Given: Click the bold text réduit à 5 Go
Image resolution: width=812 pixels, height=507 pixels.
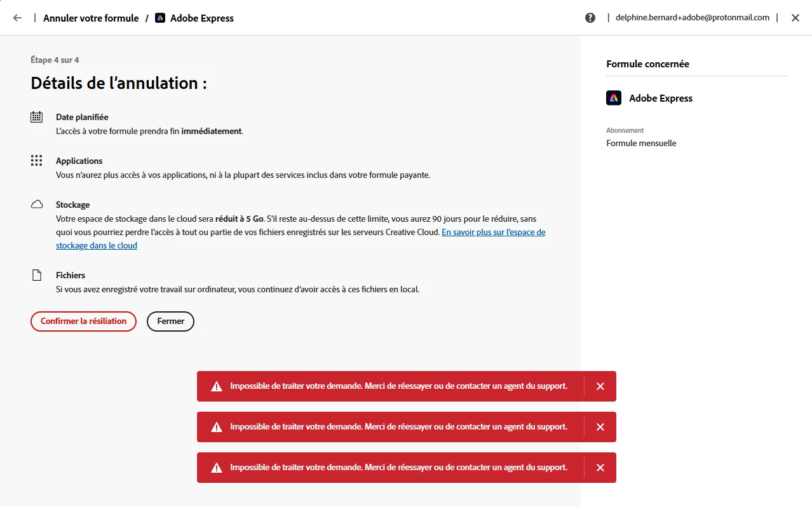Looking at the screenshot, I should (x=240, y=219).
